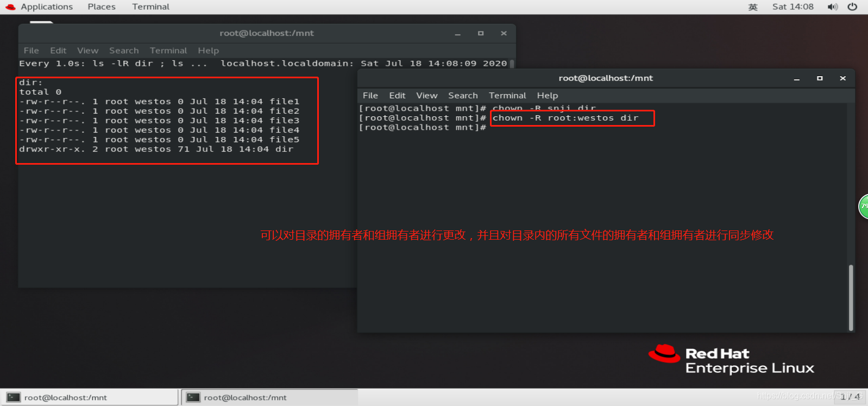868x406 pixels.
Task: Open File menu in back terminal window
Action: point(32,51)
